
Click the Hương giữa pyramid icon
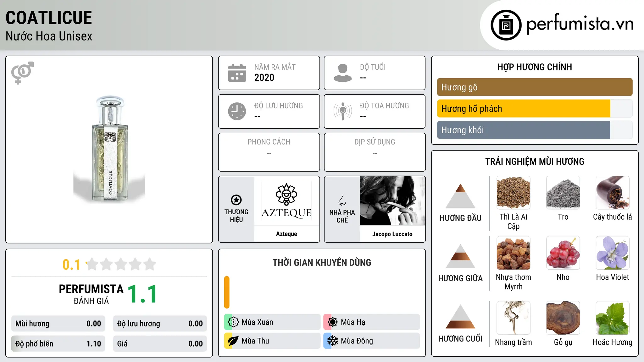(x=460, y=256)
